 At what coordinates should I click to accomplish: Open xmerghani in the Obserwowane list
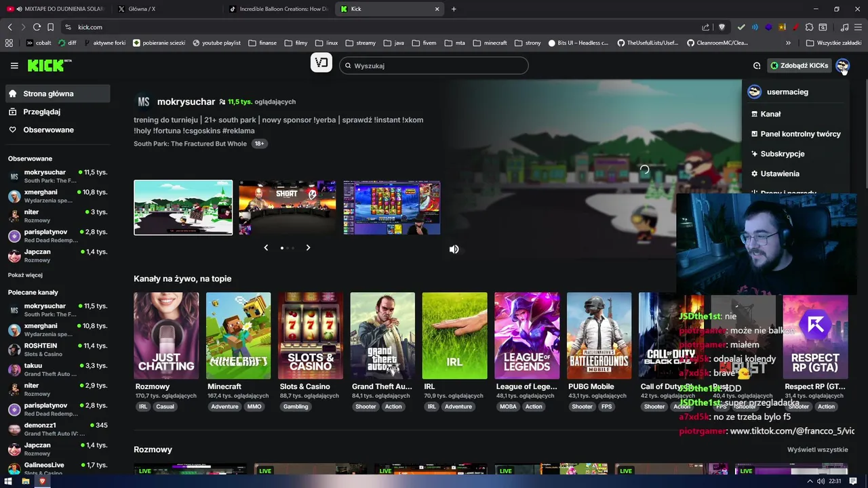click(58, 196)
